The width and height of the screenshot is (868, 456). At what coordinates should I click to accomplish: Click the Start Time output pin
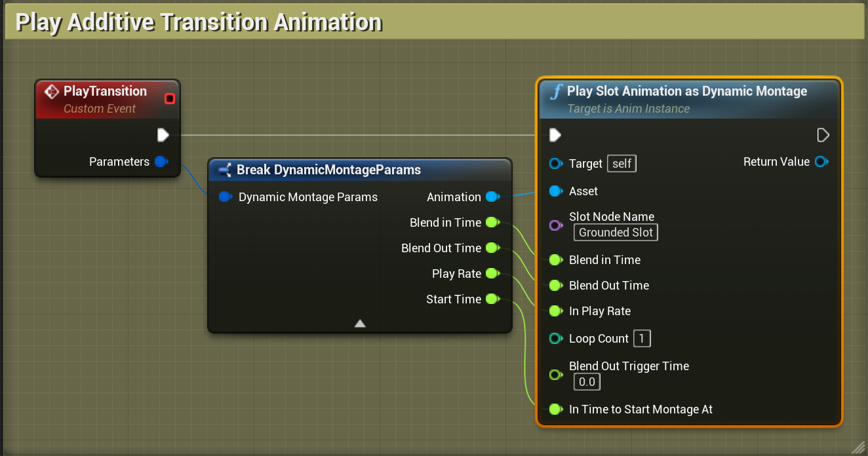click(x=492, y=299)
